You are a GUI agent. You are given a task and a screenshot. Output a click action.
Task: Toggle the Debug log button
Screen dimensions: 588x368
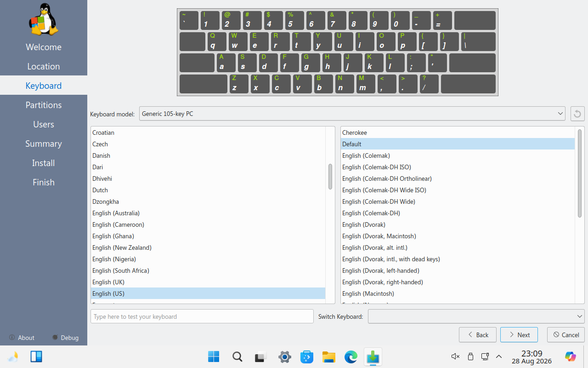point(65,338)
